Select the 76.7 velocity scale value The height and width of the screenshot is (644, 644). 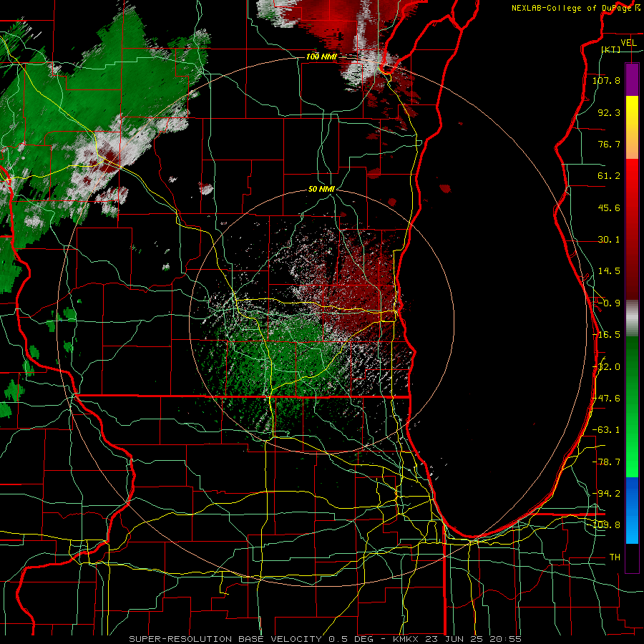pos(609,144)
